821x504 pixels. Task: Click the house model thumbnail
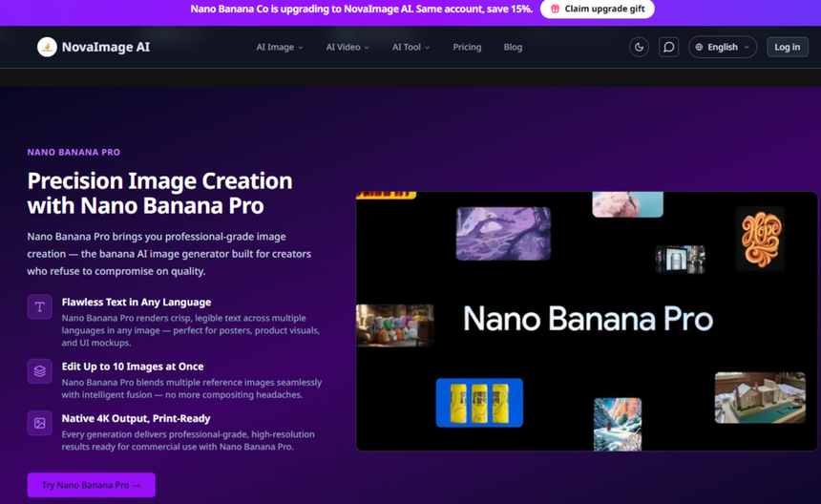760,397
